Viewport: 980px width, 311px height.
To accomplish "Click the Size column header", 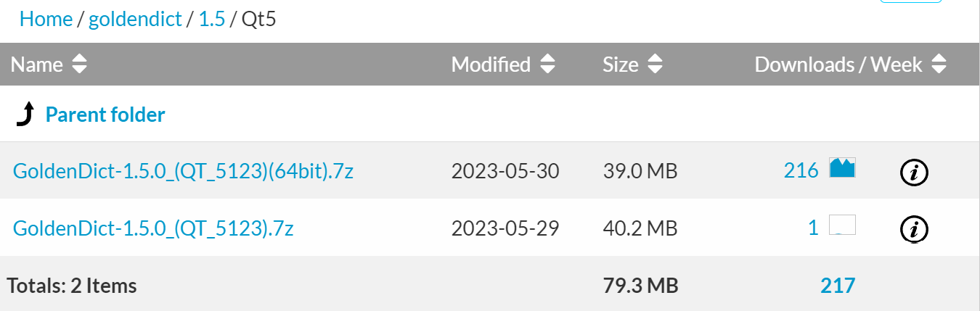I will (620, 65).
